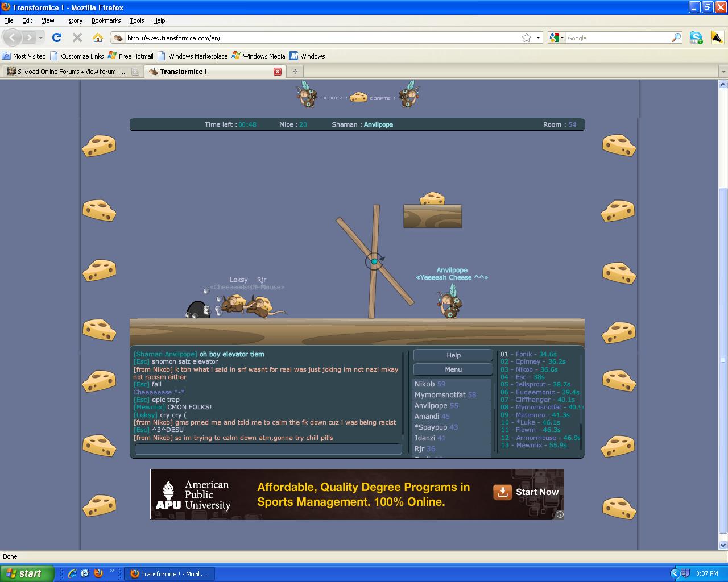Click the mouse hole on the ground

point(197,310)
